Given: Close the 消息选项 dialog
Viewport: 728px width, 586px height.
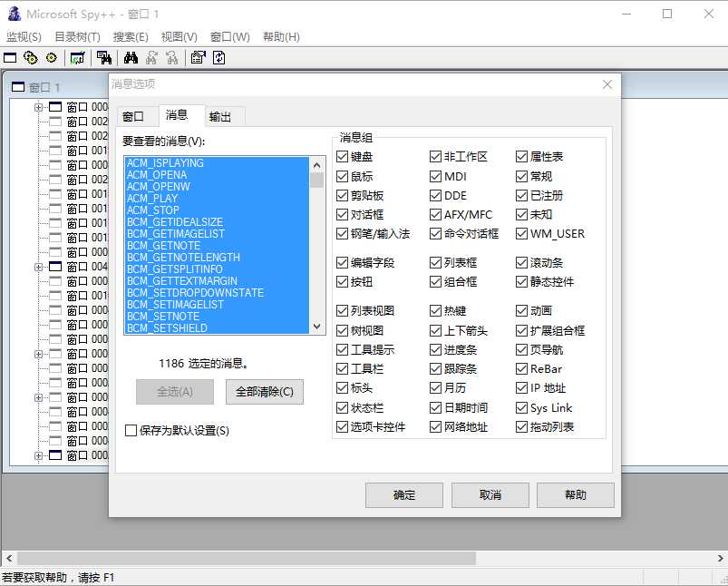Looking at the screenshot, I should tap(607, 84).
